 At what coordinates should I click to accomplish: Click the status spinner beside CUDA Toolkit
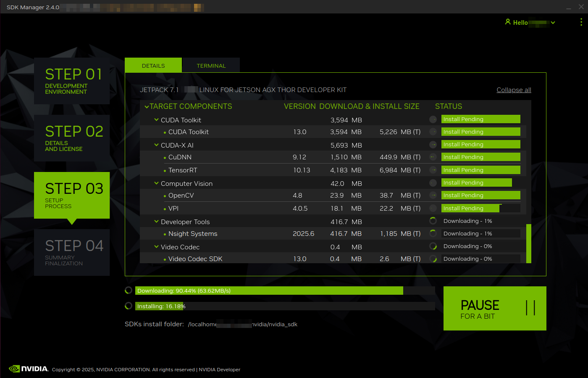click(433, 119)
